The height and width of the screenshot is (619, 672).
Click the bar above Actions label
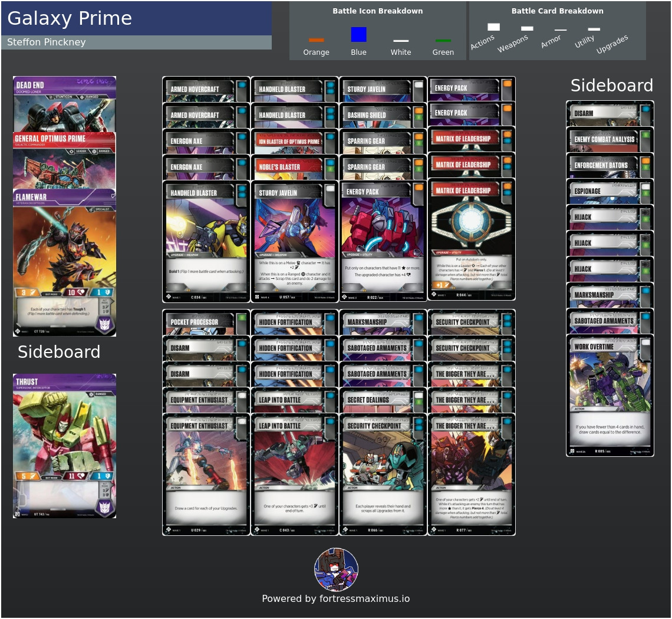[x=494, y=27]
